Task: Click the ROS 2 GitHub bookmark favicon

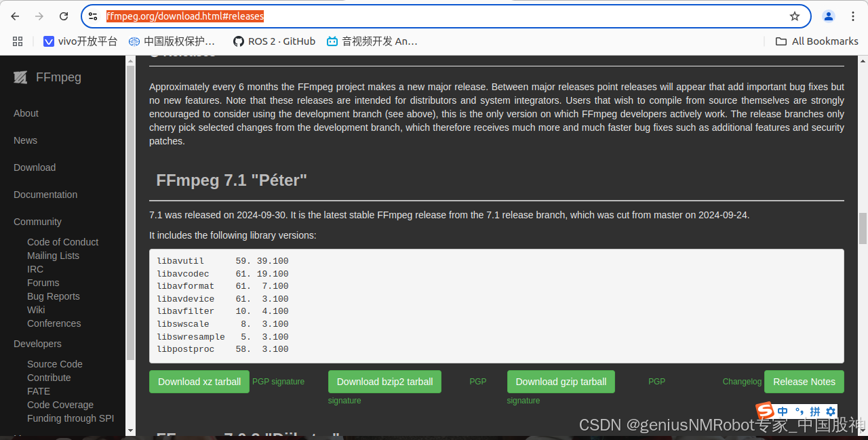Action: point(237,41)
